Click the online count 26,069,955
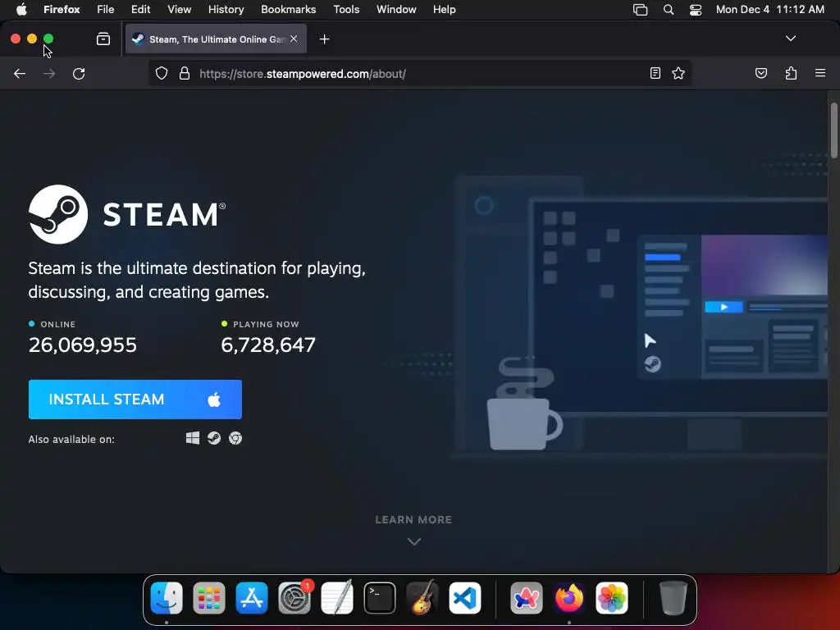 click(x=83, y=345)
